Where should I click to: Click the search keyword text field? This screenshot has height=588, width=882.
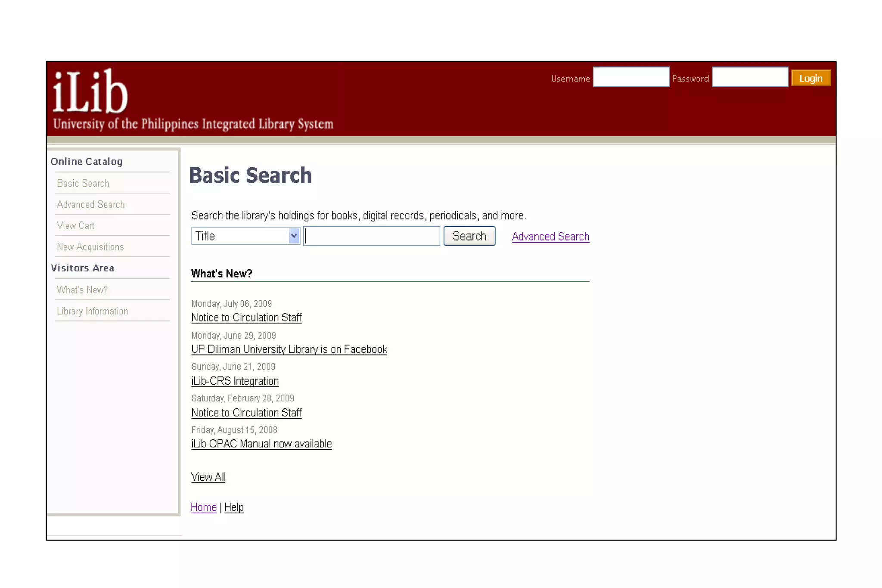point(371,236)
